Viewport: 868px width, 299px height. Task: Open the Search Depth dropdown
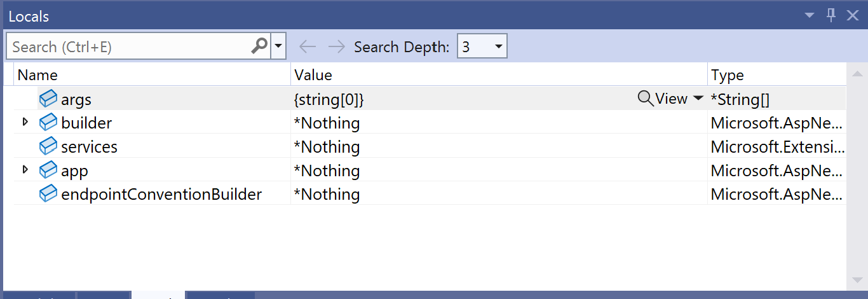[x=498, y=46]
